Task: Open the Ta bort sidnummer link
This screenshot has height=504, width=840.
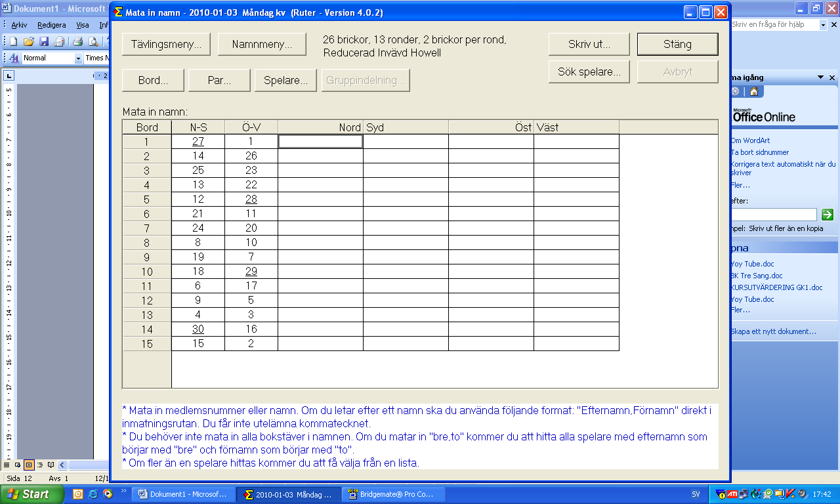Action: [759, 152]
